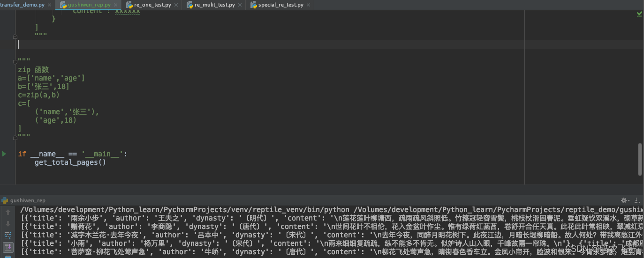Click the console output row with '减字木兰花·去年今夜'
The image size is (644, 258).
coord(332,235)
